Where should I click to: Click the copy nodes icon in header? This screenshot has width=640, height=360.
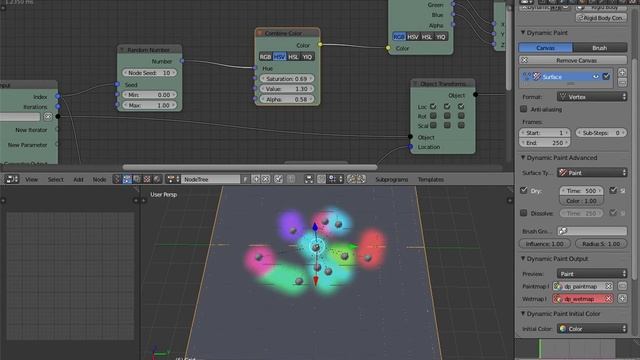pyautogui.click(x=351, y=179)
